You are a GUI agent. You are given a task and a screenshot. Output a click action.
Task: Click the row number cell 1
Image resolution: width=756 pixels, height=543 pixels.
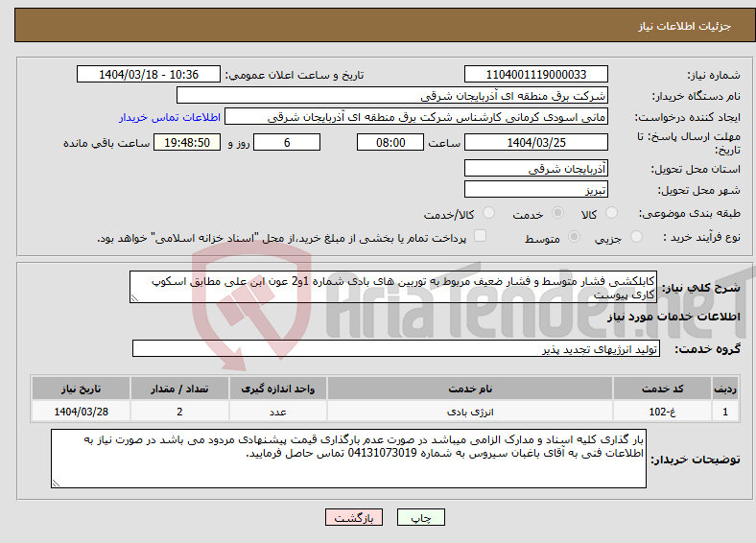[x=725, y=412]
